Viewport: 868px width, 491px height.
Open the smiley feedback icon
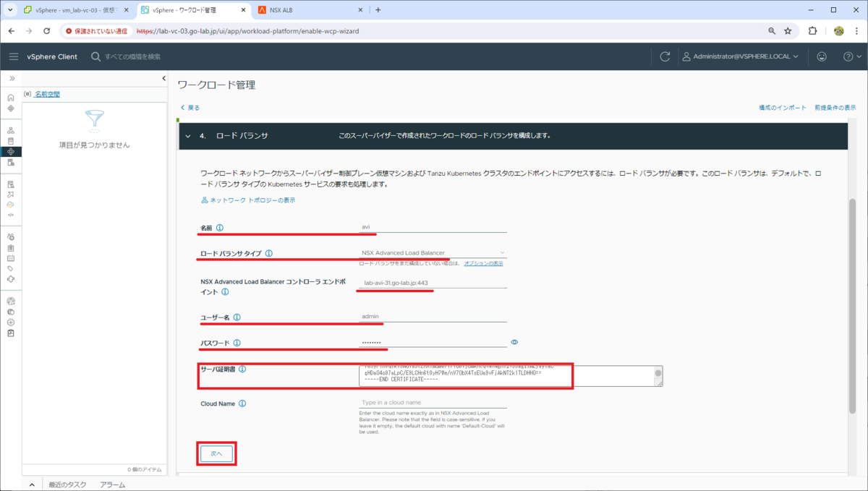tap(822, 56)
